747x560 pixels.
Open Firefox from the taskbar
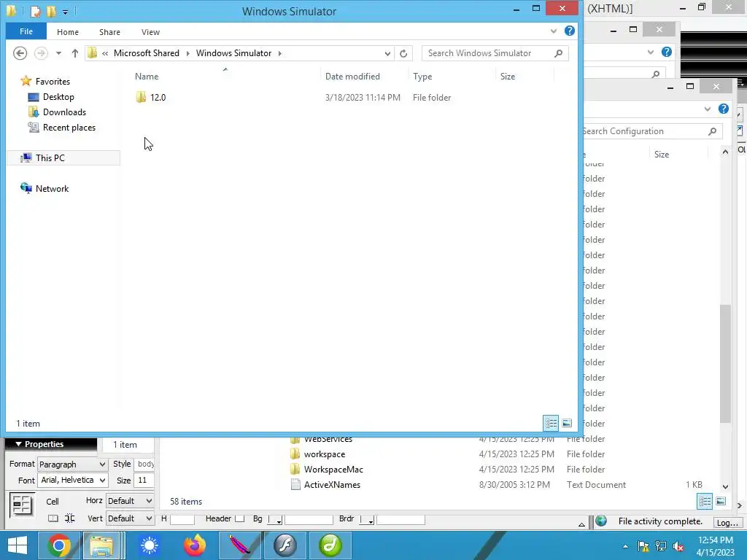[195, 545]
